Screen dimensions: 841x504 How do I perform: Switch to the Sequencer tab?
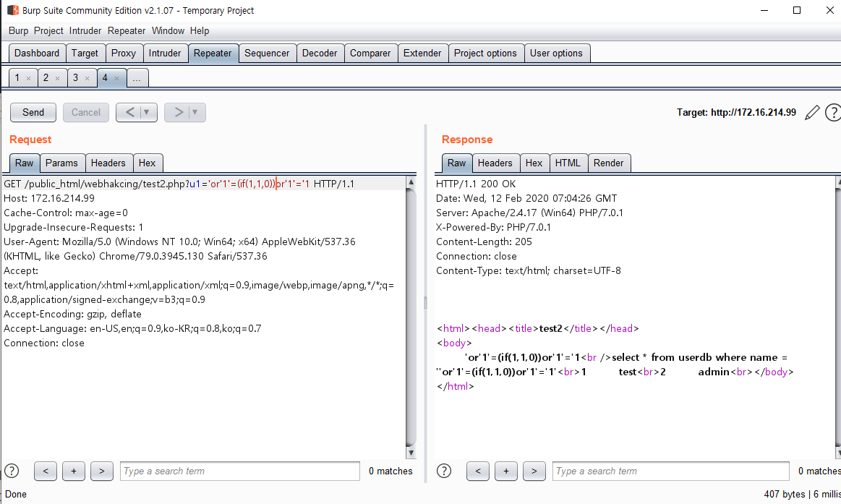267,53
